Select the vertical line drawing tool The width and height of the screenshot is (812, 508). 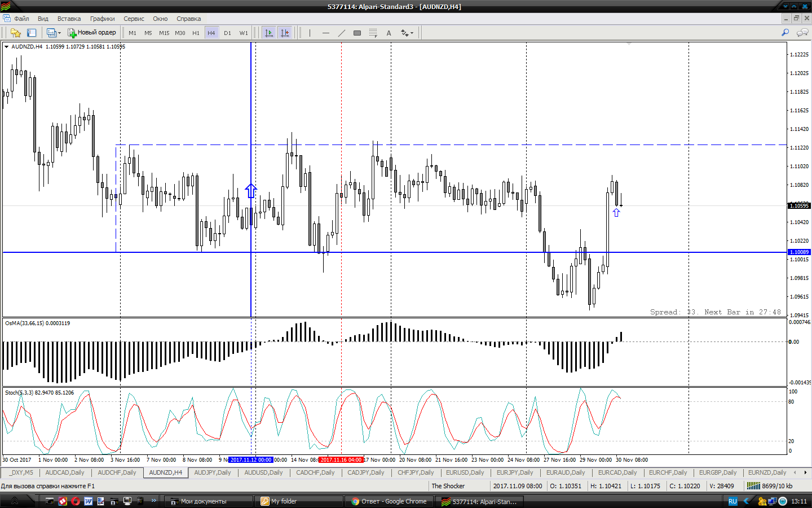pyautogui.click(x=310, y=33)
